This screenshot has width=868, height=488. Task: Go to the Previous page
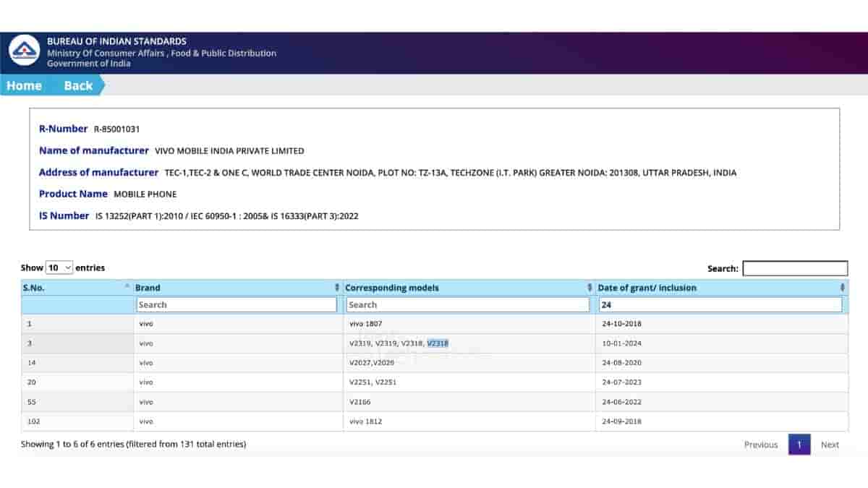[x=761, y=445]
